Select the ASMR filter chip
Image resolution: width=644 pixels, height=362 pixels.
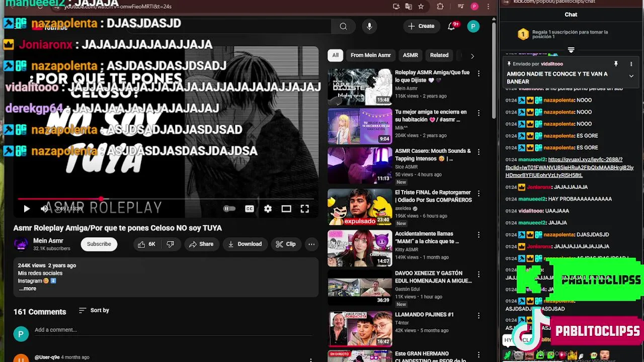tap(410, 55)
